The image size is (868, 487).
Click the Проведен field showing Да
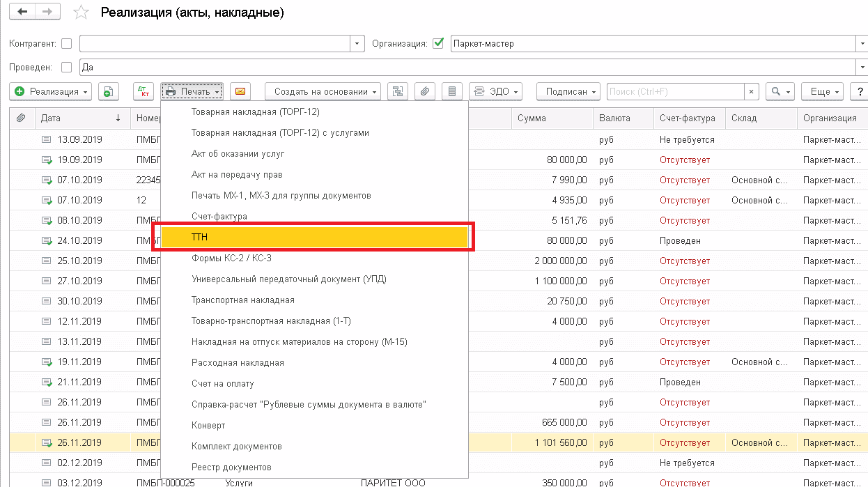(467, 68)
